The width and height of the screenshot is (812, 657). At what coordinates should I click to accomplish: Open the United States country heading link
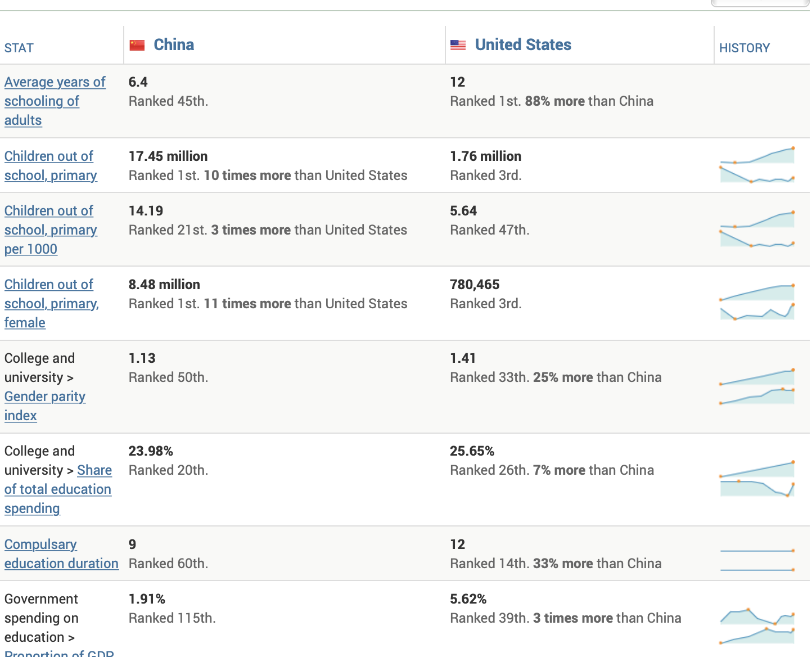click(x=523, y=45)
